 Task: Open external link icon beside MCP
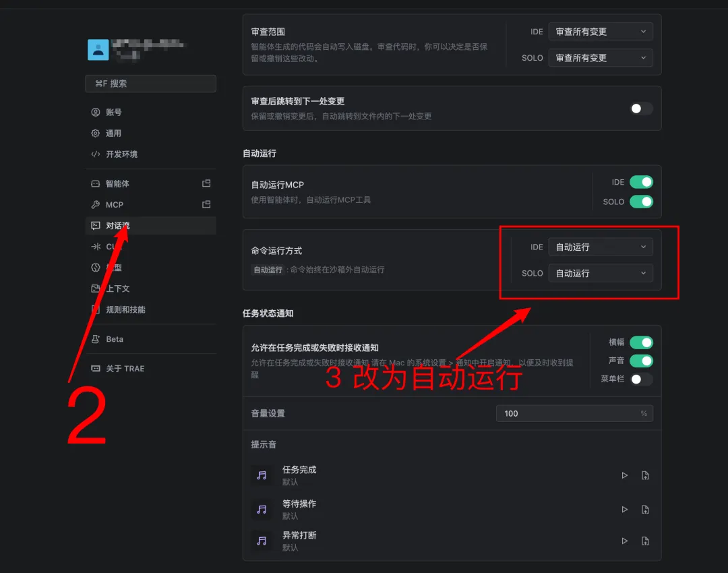(x=207, y=204)
